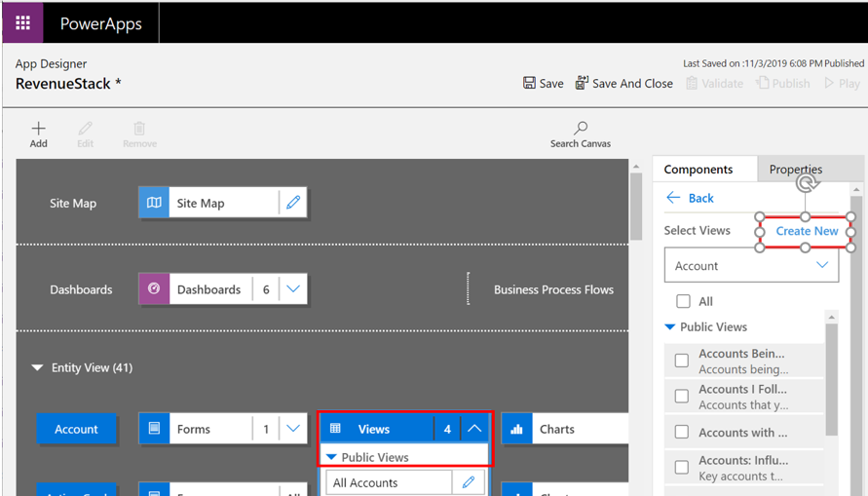Check the Accounts I Foll... checkbox
The width and height of the screenshot is (868, 496).
pyautogui.click(x=682, y=396)
